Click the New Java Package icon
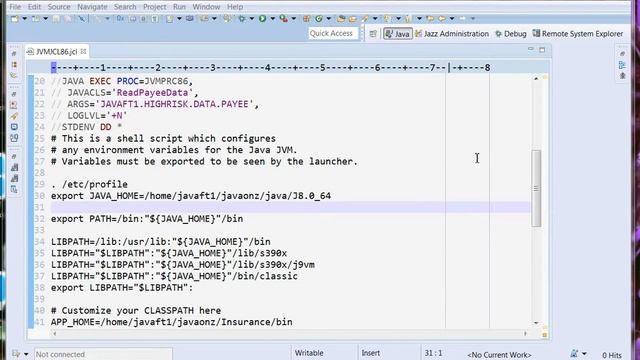This screenshot has height=360, width=640. pyautogui.click(x=307, y=19)
